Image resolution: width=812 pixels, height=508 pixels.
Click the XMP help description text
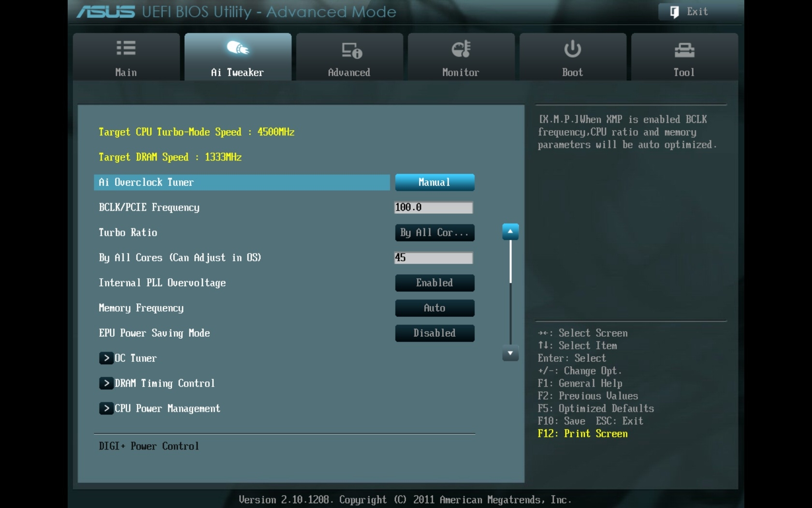pyautogui.click(x=627, y=132)
